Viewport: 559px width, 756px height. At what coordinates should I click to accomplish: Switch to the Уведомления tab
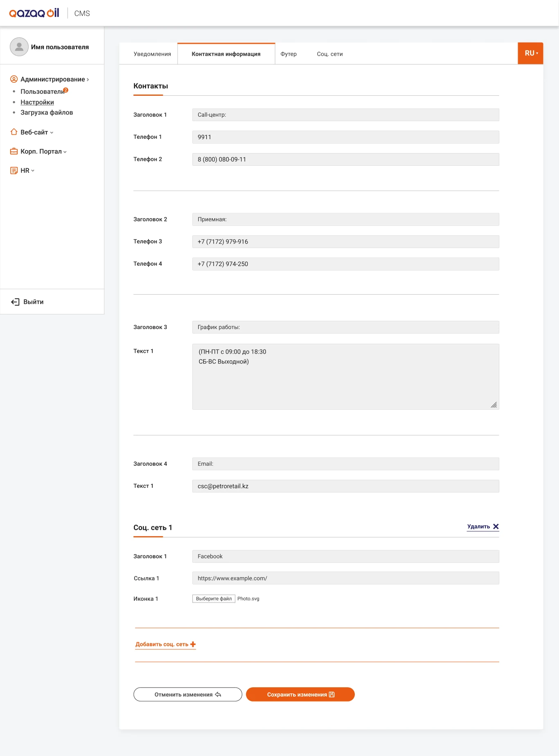[152, 54]
